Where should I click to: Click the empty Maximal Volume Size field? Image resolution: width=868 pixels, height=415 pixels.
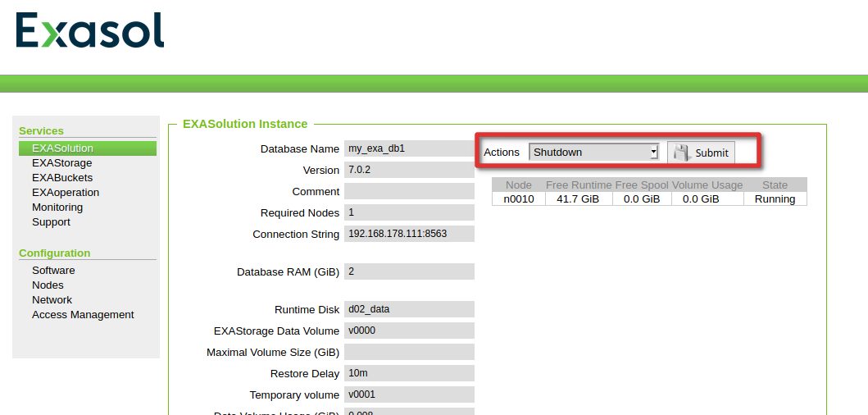click(409, 352)
